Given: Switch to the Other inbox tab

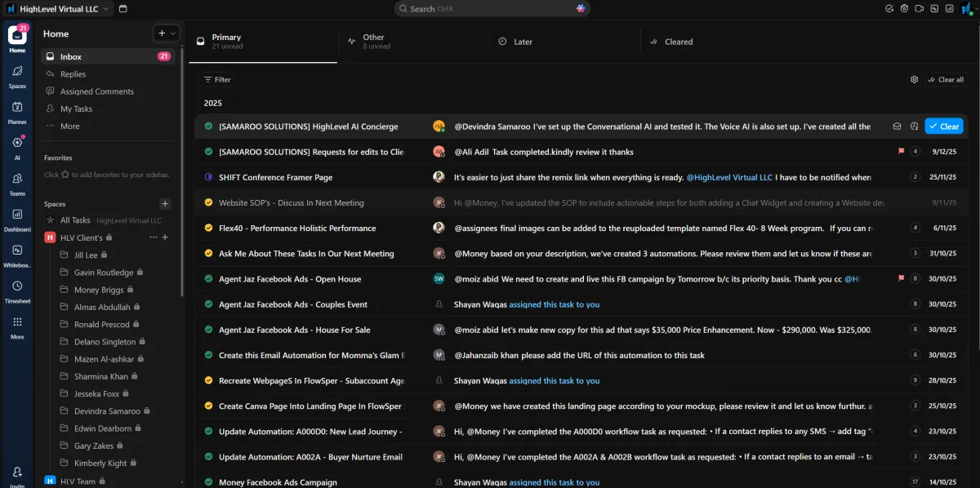Looking at the screenshot, I should point(413,42).
